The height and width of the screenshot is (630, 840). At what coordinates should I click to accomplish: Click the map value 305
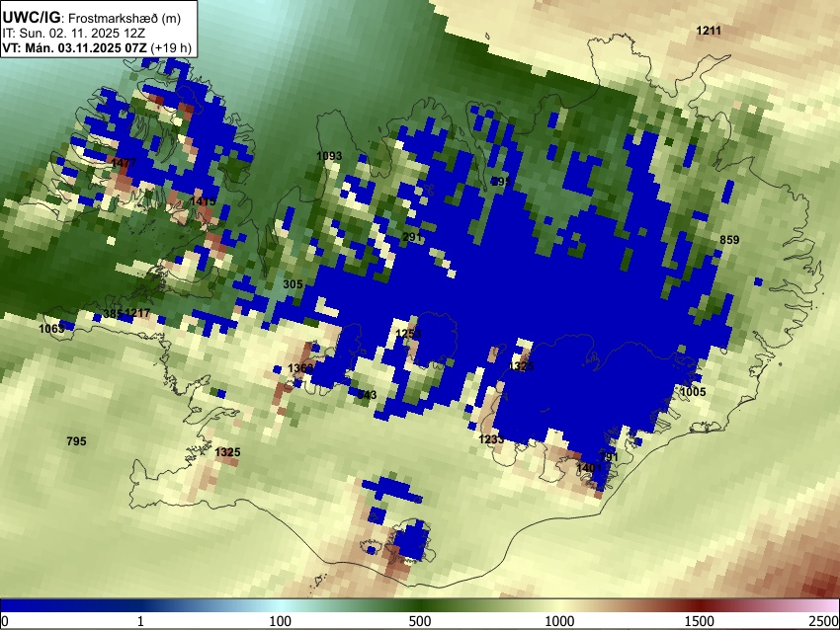point(293,284)
